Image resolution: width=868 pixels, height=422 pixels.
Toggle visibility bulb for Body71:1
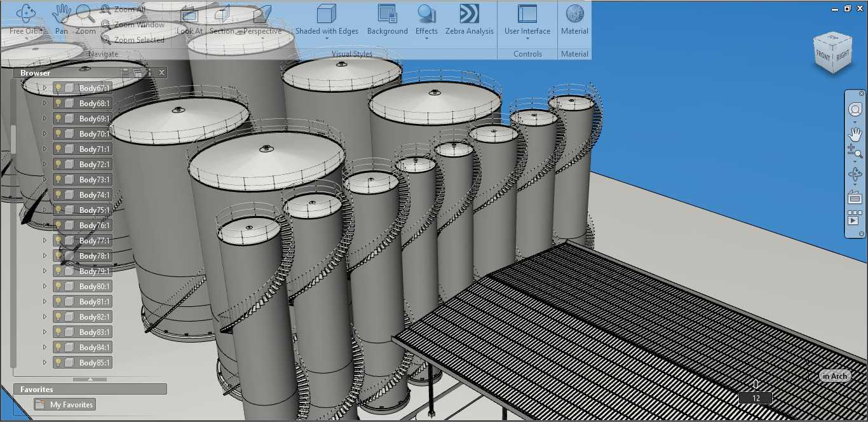coord(58,149)
